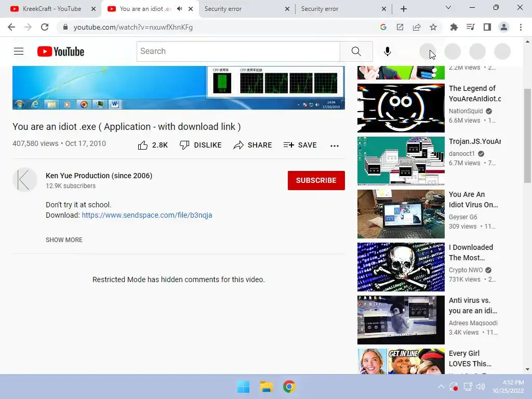This screenshot has height=399, width=532.
Task: Switch to the KreekCraft - YouTube tab
Action: [x=52, y=9]
